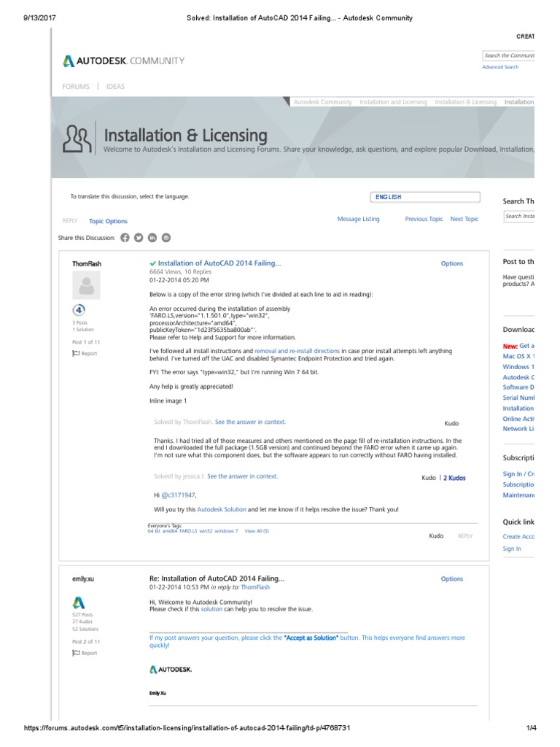Open 'Maintenan' sidebar link
This screenshot has height=747, width=560.
coord(518,495)
